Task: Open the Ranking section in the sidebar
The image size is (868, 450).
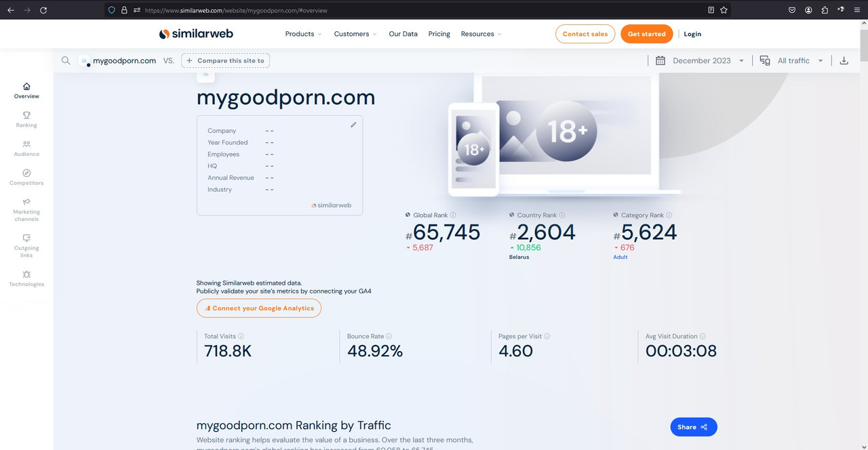Action: click(26, 119)
